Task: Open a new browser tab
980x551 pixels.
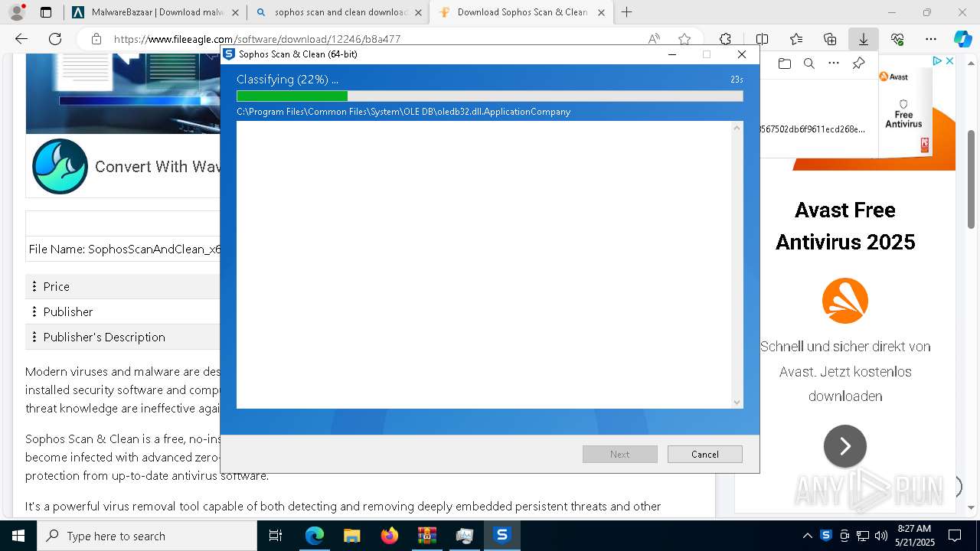Action: pyautogui.click(x=626, y=12)
